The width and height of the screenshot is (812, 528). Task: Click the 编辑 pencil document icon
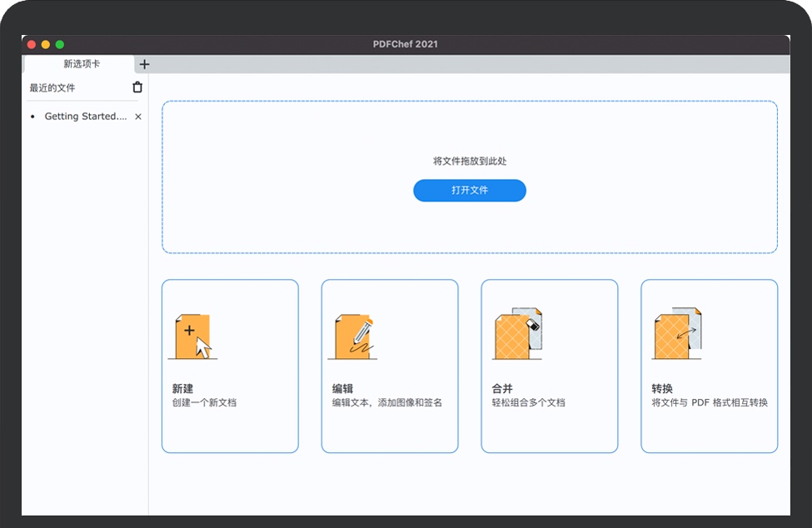(353, 336)
